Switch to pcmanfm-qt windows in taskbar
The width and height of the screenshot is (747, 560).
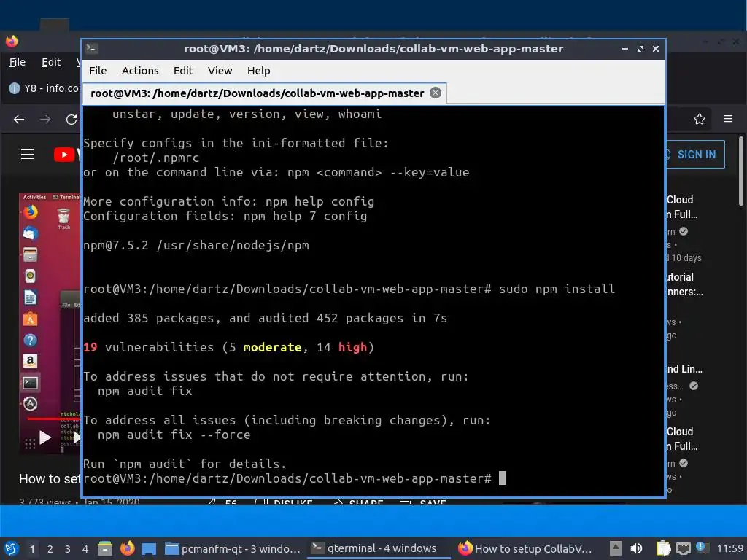pos(233,548)
